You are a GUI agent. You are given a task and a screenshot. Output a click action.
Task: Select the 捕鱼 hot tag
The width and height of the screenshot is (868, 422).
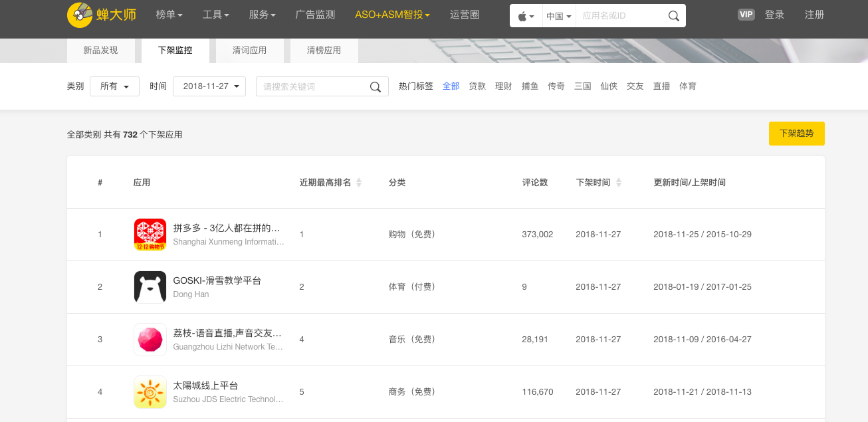[530, 86]
